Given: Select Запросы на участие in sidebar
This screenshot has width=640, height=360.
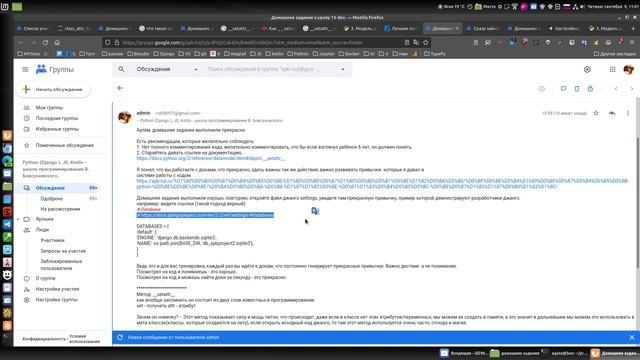Looking at the screenshot, I should 63,251.
